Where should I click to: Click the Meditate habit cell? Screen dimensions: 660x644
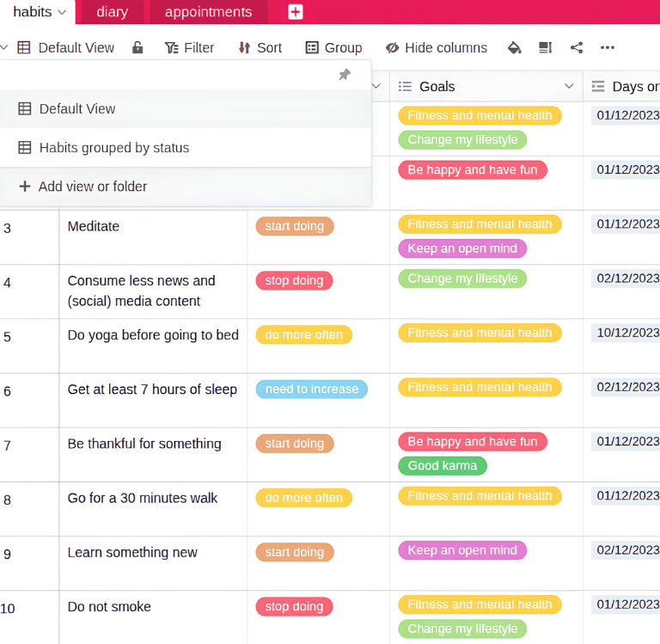[x=153, y=237]
